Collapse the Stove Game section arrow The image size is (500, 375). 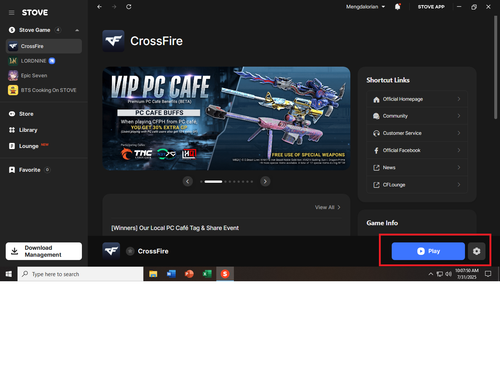pyautogui.click(x=77, y=30)
